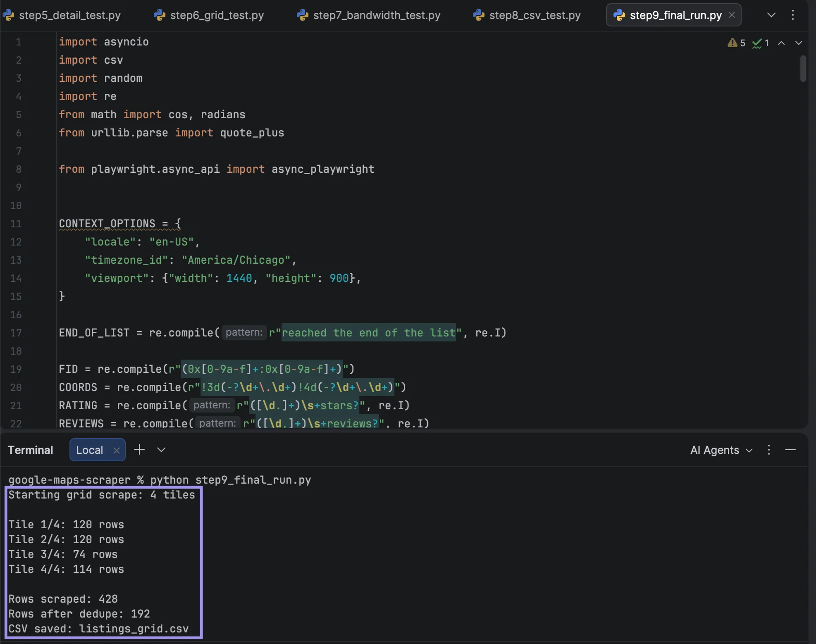Click the 'pattern:' inlay hint on END_OF_LIST line
Viewport: 816px width, 644px height.
click(244, 332)
